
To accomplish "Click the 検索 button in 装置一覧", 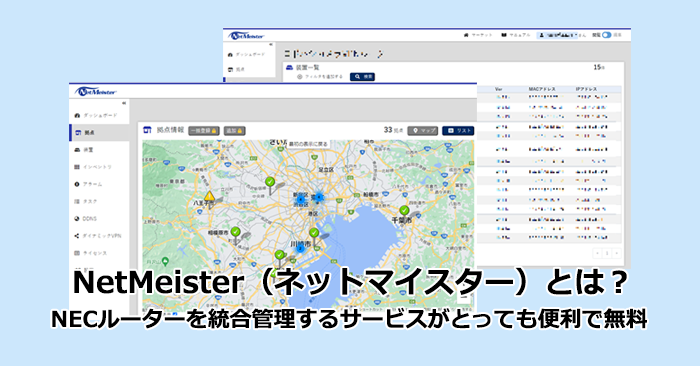I will click(362, 77).
